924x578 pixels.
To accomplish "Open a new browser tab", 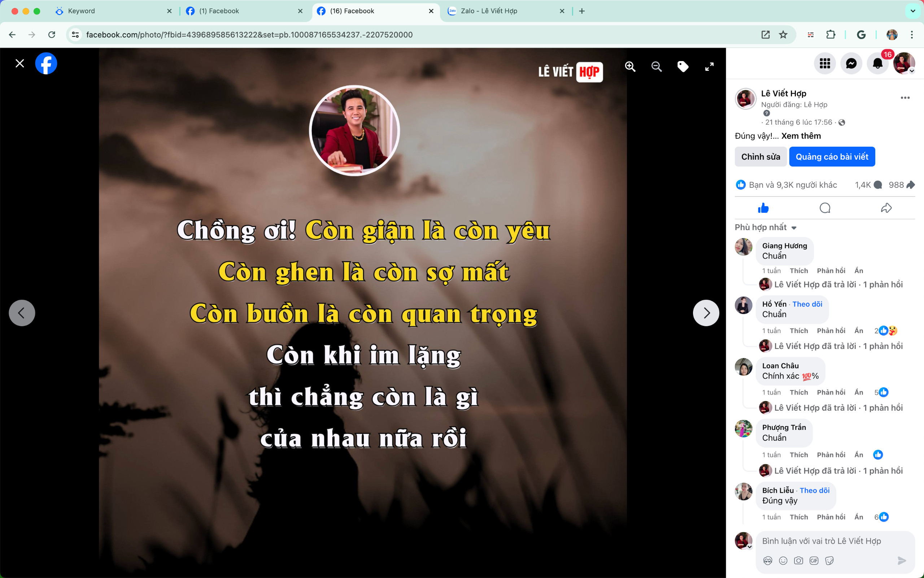I will pyautogui.click(x=582, y=11).
